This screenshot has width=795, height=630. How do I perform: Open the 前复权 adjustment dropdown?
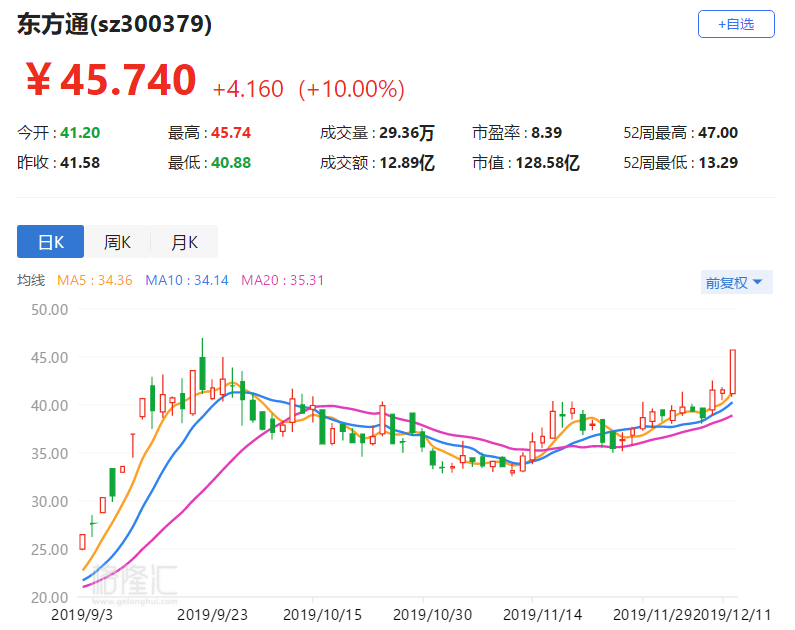click(736, 282)
